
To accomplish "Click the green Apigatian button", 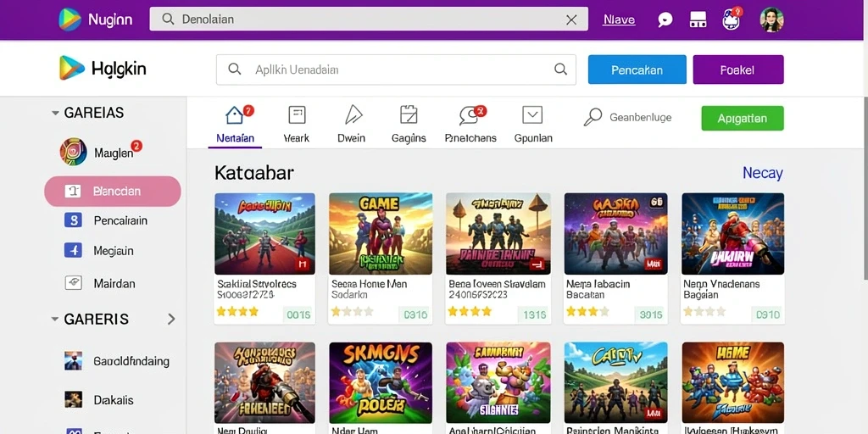I will point(743,119).
